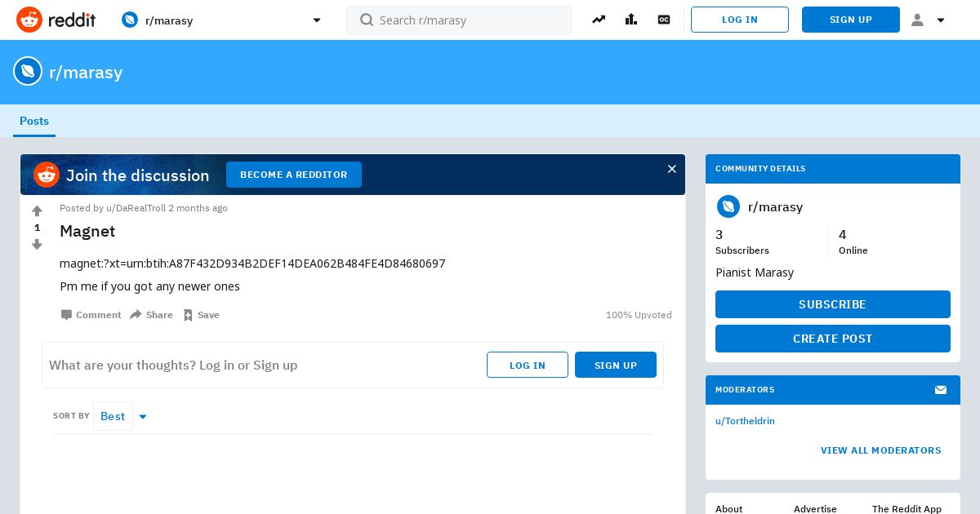Open the Advertise footer link
This screenshot has height=514, width=980.
coord(815,509)
